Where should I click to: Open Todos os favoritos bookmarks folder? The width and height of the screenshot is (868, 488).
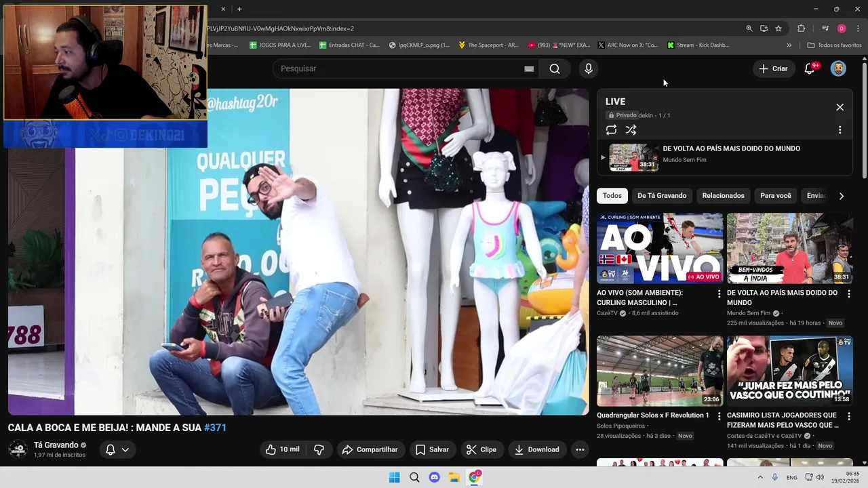(x=834, y=45)
